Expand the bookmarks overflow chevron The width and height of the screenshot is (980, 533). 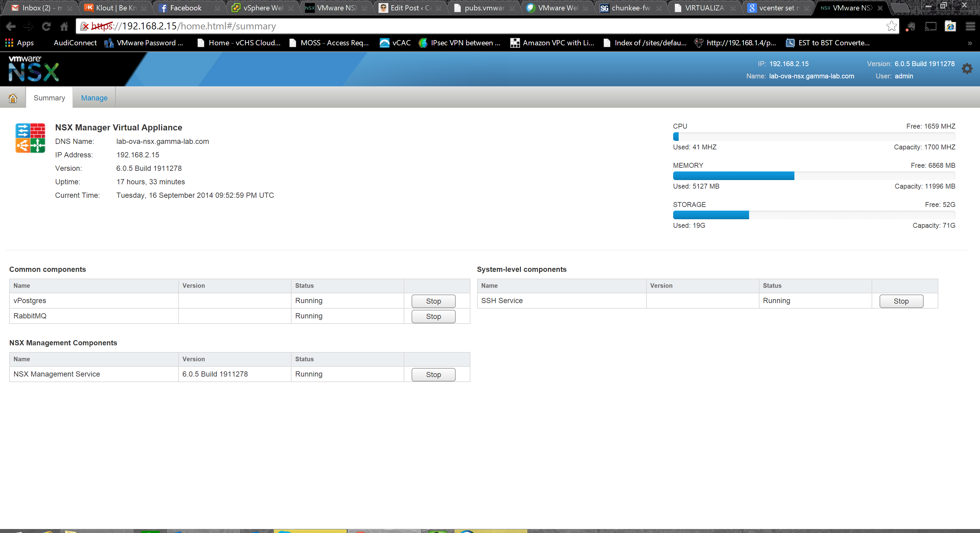pos(970,43)
